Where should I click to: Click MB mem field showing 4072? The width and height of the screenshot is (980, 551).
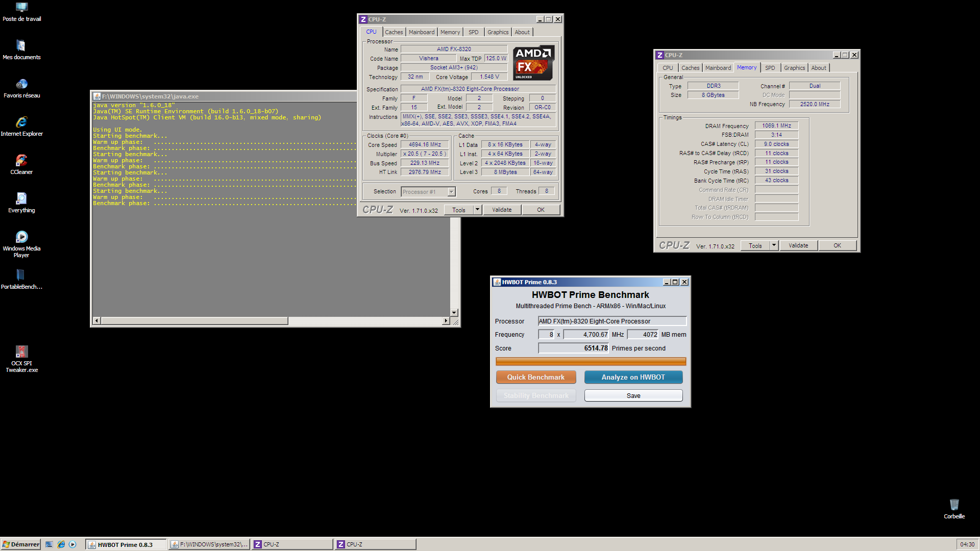pyautogui.click(x=643, y=334)
